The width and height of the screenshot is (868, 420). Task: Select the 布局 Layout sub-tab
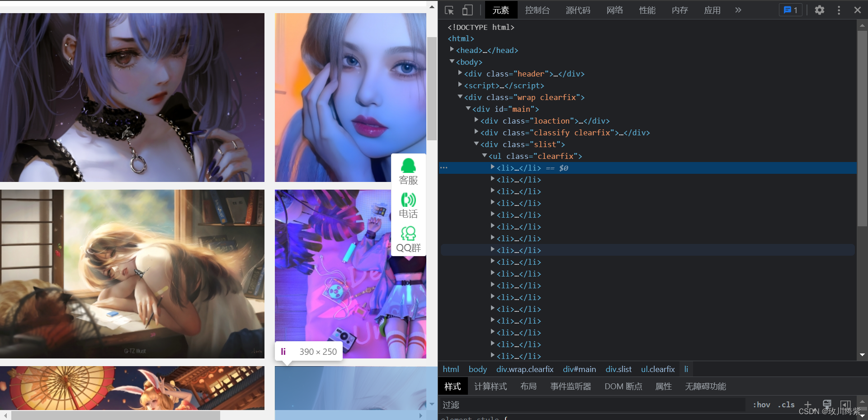click(528, 387)
